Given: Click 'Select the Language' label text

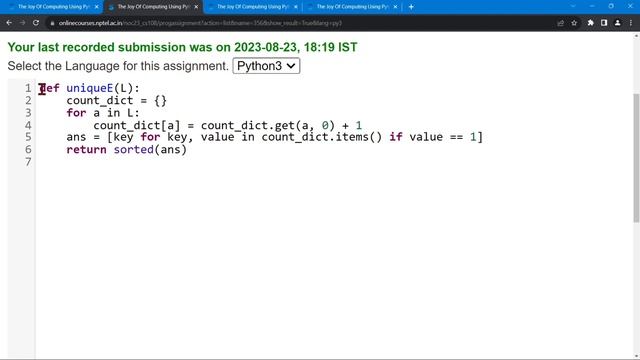Looking at the screenshot, I should (118, 66).
